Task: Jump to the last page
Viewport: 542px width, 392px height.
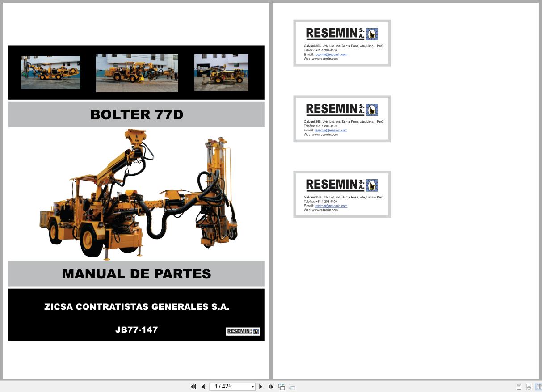Action: [271, 387]
